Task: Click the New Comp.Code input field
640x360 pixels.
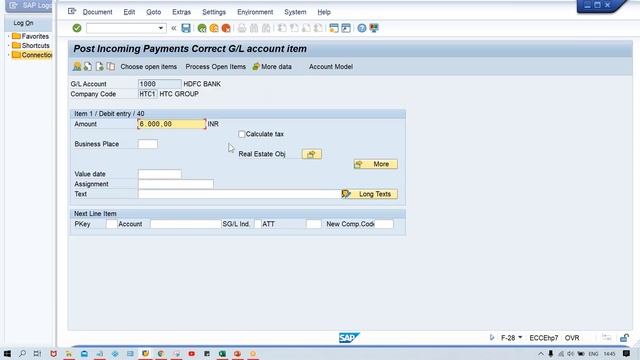Action: pyautogui.click(x=384, y=224)
